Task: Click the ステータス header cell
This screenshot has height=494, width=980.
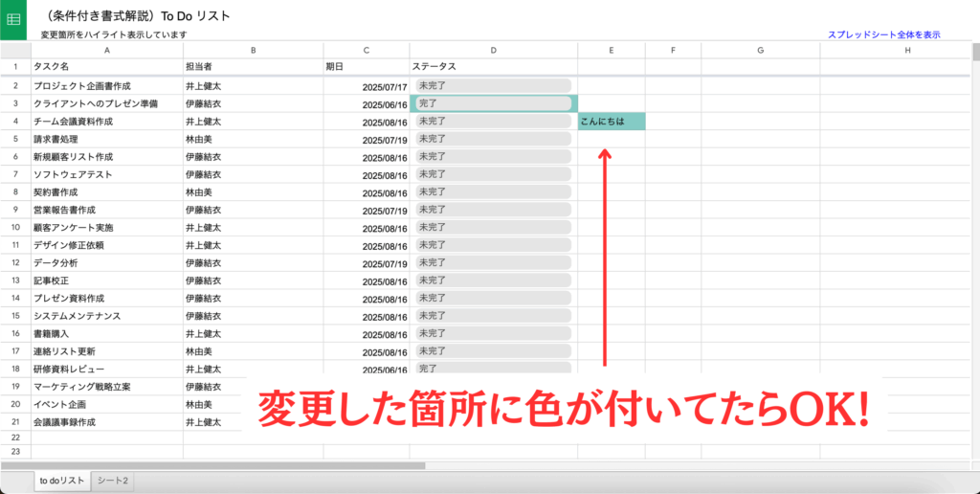Action: coord(494,66)
